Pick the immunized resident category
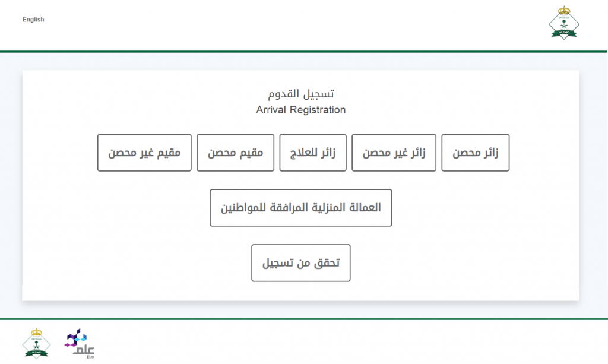Viewport: 608px width, 364px height. point(235,153)
